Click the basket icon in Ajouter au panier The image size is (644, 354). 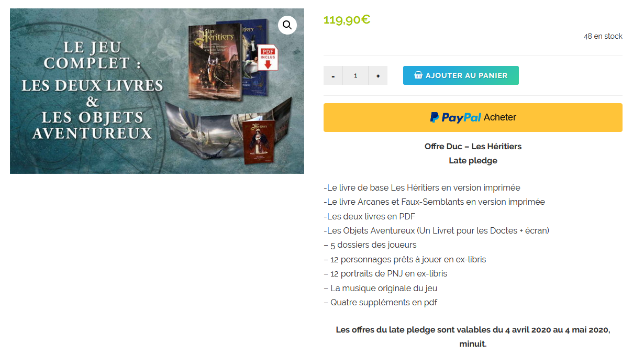[x=418, y=75]
